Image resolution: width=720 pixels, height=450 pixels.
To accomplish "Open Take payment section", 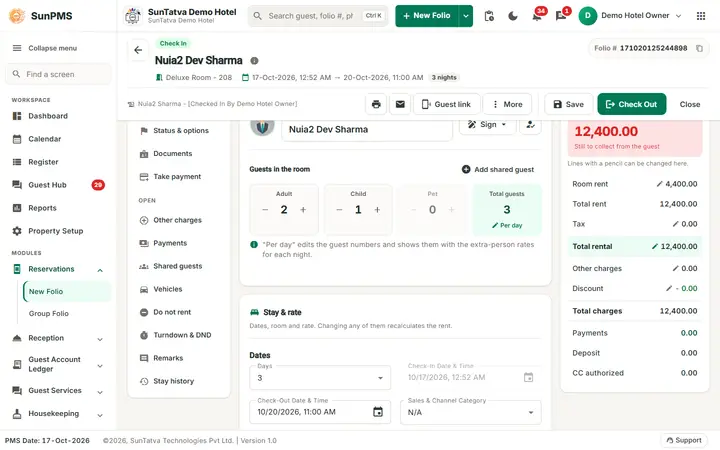I will [178, 177].
